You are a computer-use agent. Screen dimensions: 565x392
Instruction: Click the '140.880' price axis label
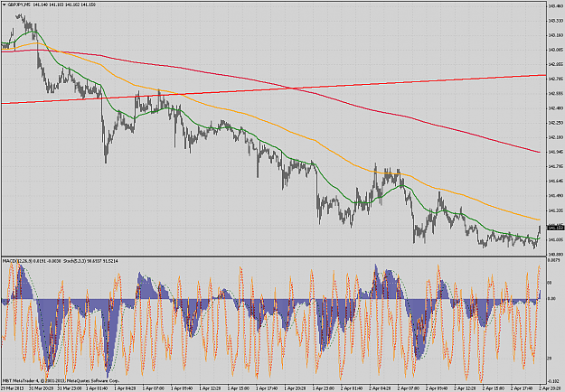click(x=555, y=254)
